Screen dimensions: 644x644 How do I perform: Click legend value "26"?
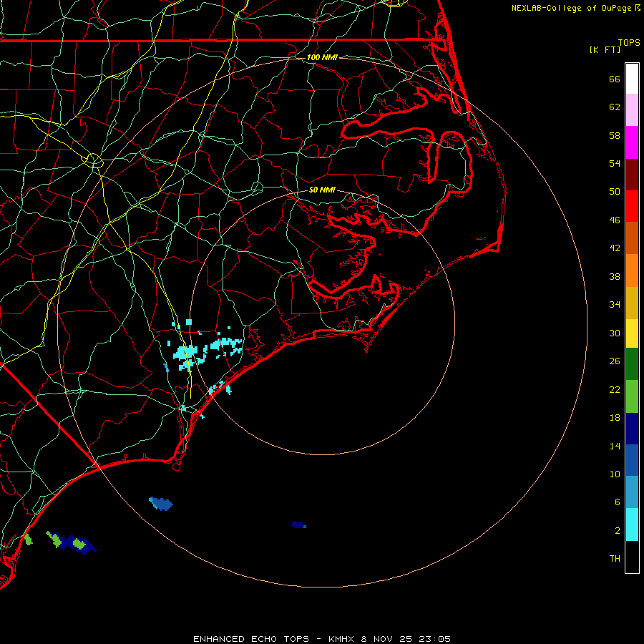coord(615,361)
